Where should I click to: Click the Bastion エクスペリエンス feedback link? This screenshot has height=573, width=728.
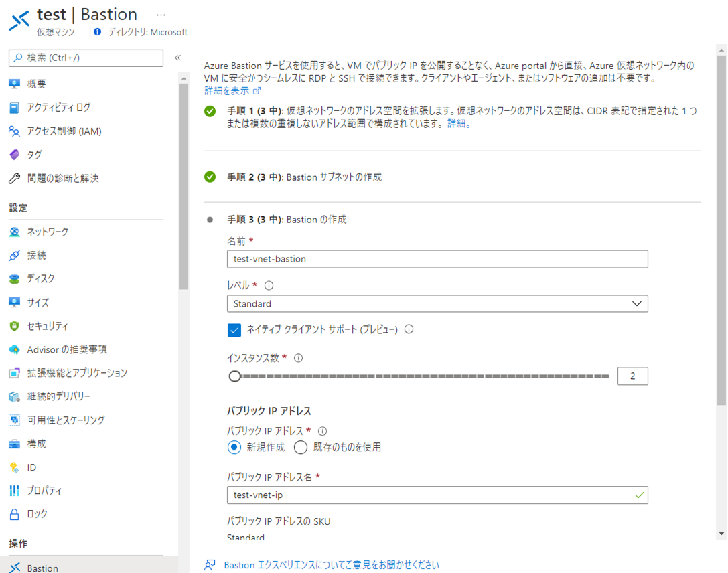(331, 565)
